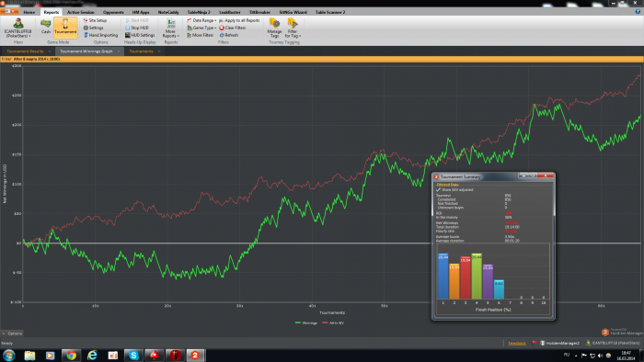The image size is (644, 362).
Task: Click the Start HUD button
Action: pyautogui.click(x=137, y=20)
